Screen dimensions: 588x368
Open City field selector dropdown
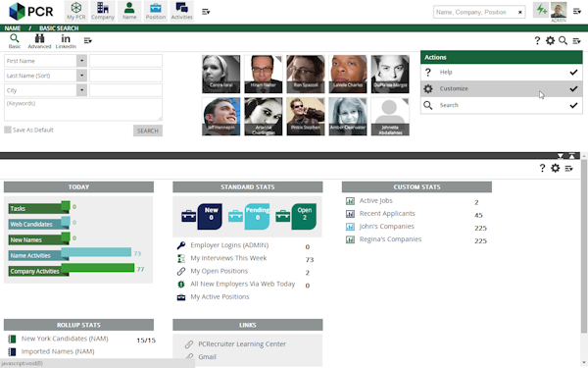(x=81, y=90)
